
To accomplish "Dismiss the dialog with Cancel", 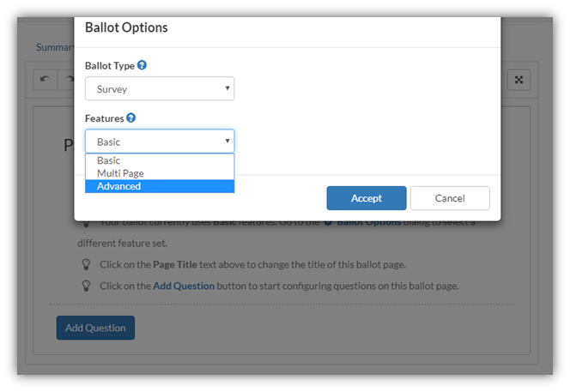I will (x=450, y=198).
